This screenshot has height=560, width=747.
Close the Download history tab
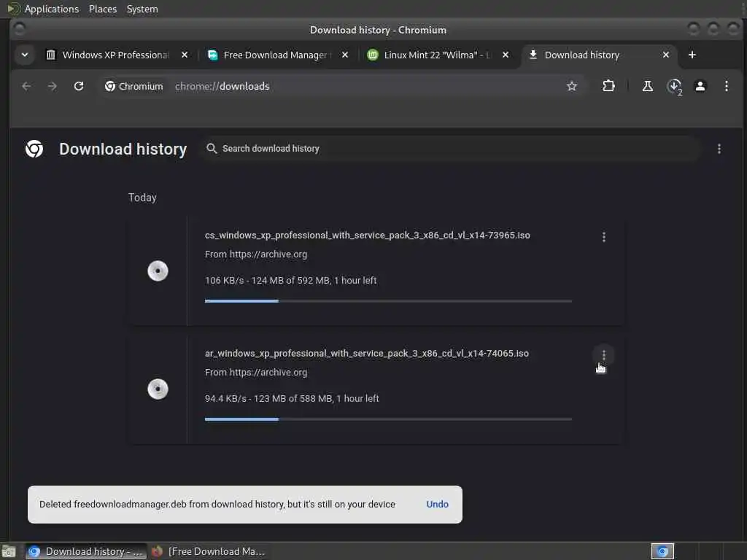(666, 55)
